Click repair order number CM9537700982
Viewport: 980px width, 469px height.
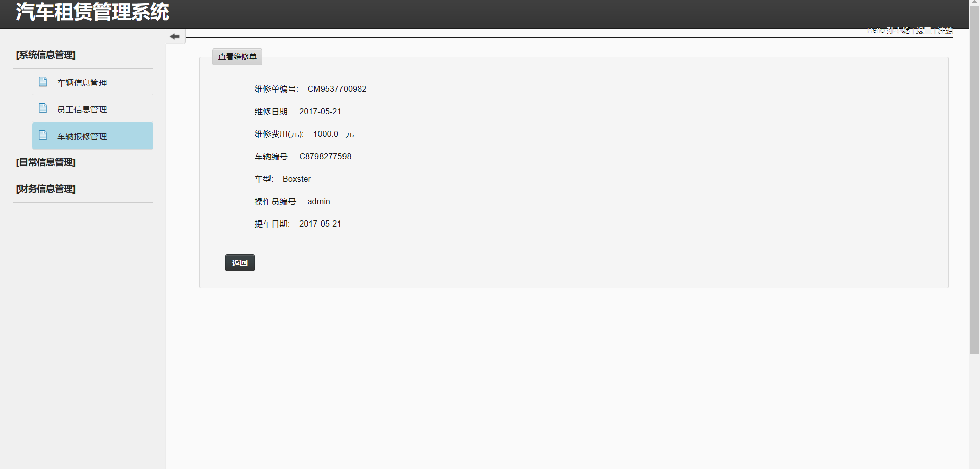337,89
